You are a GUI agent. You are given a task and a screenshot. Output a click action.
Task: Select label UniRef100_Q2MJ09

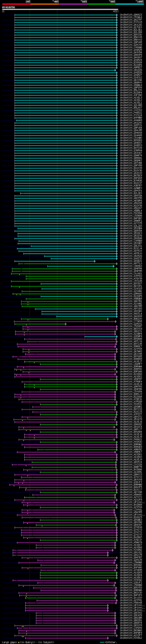coord(131,45)
